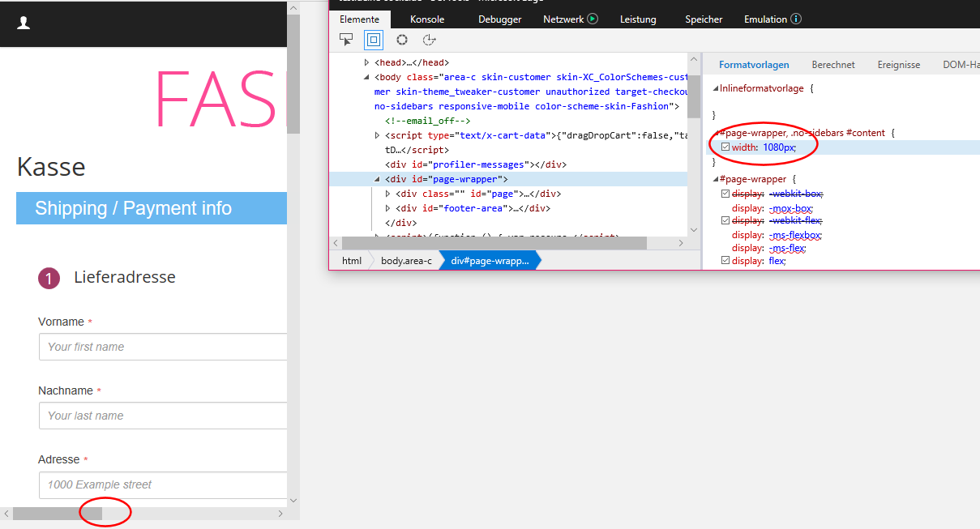Toggle the display -webkit-box property checkbox
Viewport: 980px width, 529px height.
click(725, 194)
